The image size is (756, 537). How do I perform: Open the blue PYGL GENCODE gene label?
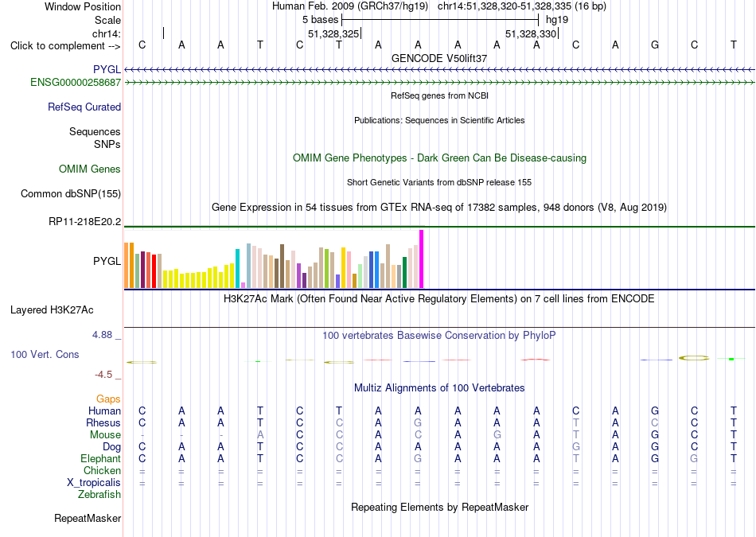pos(107,70)
